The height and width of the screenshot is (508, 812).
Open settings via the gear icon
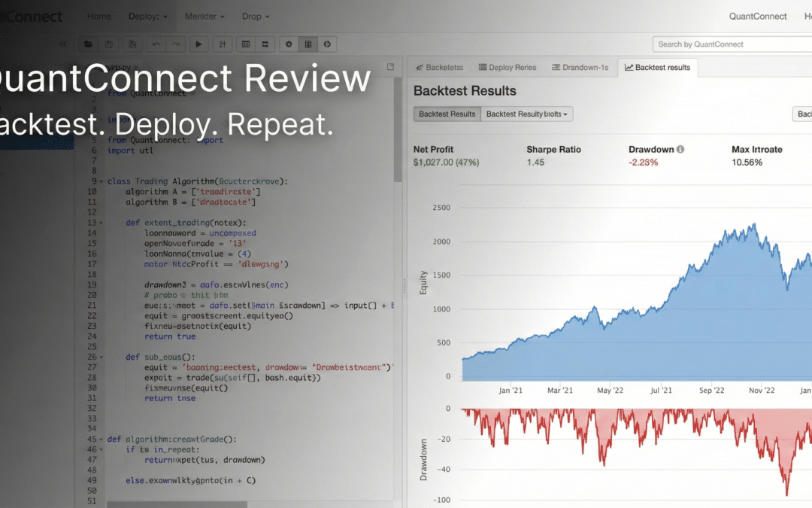click(289, 44)
